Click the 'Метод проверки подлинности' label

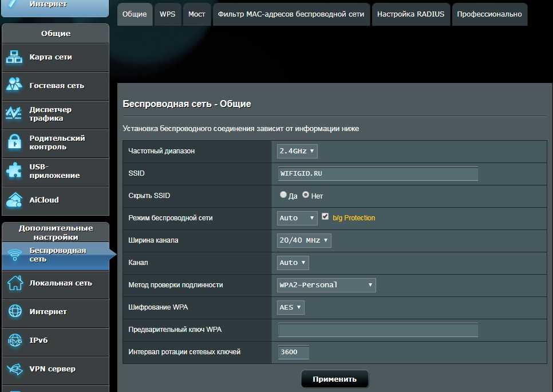pos(176,285)
